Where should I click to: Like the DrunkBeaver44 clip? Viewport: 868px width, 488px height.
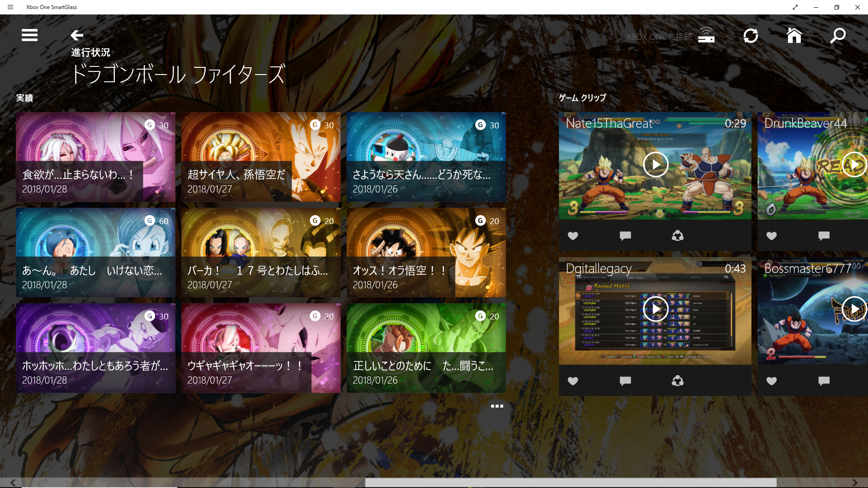point(772,236)
